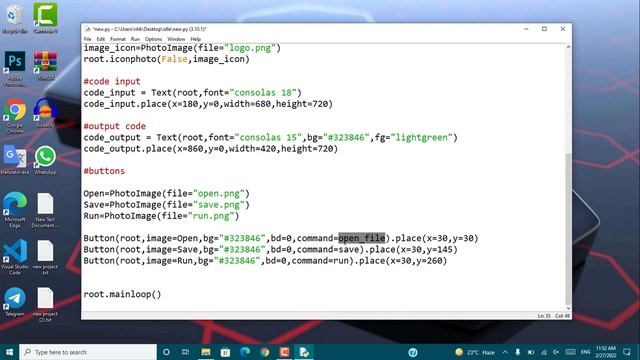Screen dimensions: 640x360
Task: Open Edge browser from the taskbar
Action: (x=245, y=352)
